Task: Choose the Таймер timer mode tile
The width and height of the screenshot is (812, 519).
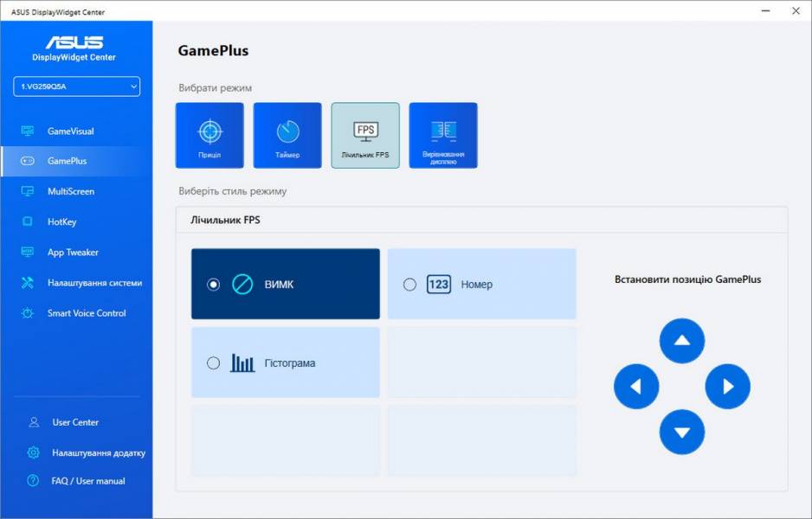Action: tap(287, 135)
